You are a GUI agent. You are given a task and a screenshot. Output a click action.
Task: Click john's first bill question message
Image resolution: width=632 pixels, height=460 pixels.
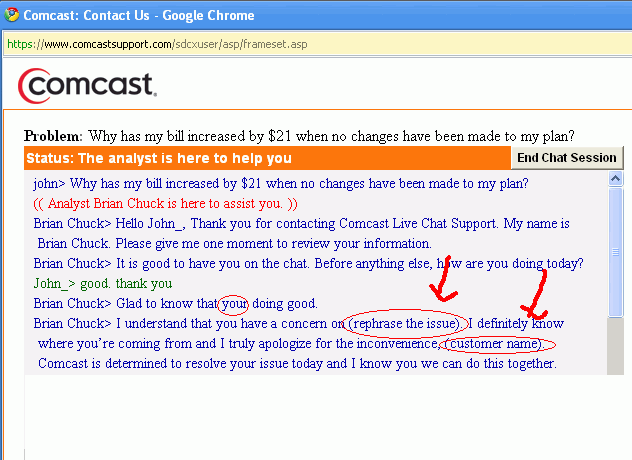[x=281, y=183]
